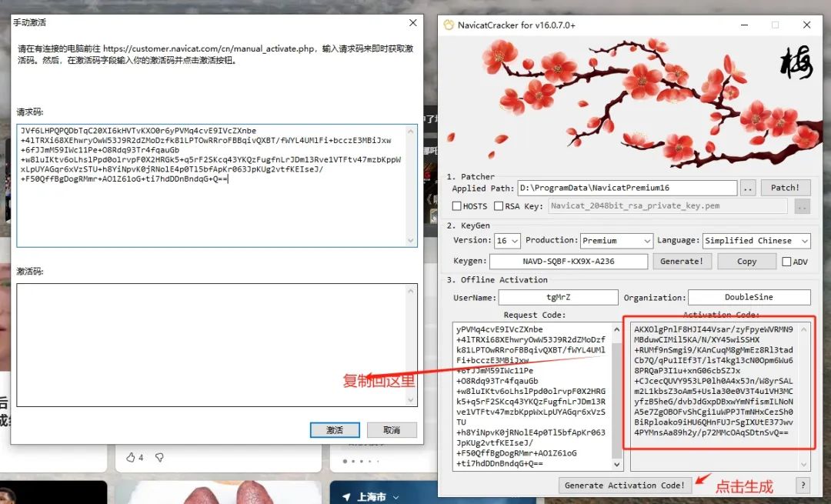Click the RSA key file path field
The image size is (831, 504).
coord(668,205)
